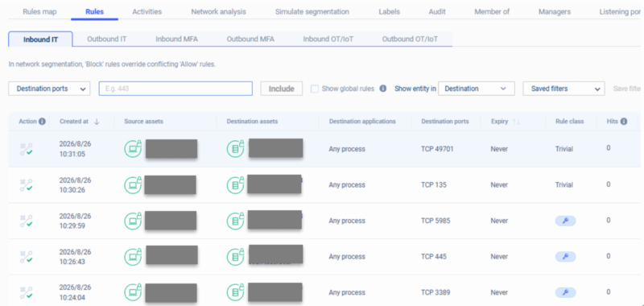644x306 pixels.
Task: Click the TCP 49701 port cell
Action: click(x=437, y=149)
